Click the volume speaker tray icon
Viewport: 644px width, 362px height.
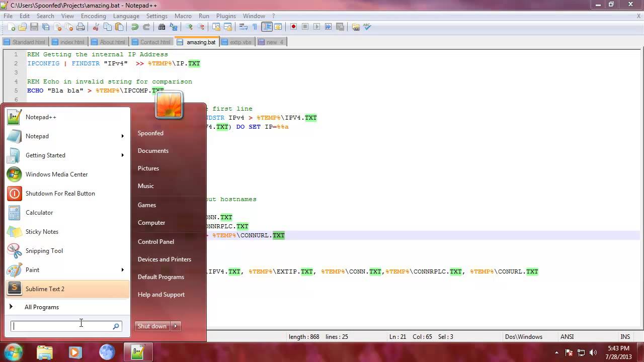tap(593, 352)
